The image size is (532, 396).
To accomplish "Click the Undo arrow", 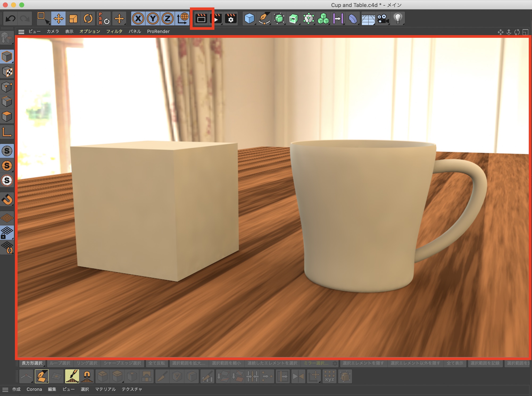I will tap(11, 19).
